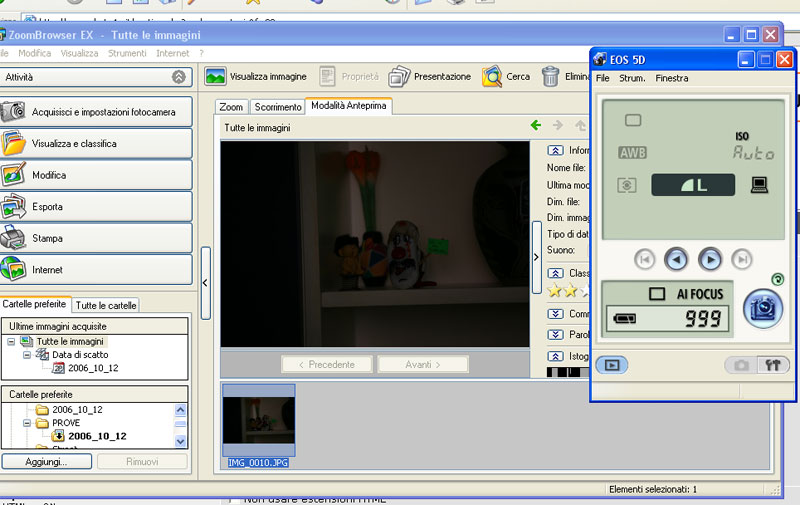The width and height of the screenshot is (800, 505).
Task: Click left arrow round button in EOS 5D
Action: pos(676,260)
